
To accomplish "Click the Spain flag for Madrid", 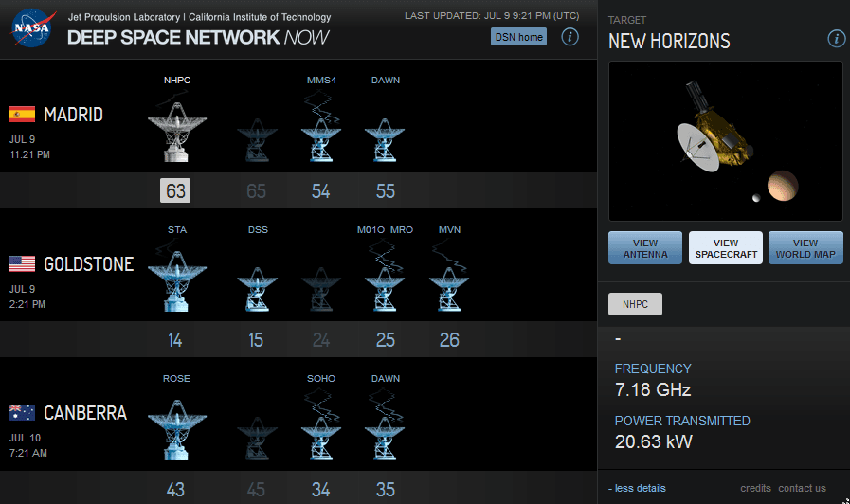I will (x=22, y=115).
